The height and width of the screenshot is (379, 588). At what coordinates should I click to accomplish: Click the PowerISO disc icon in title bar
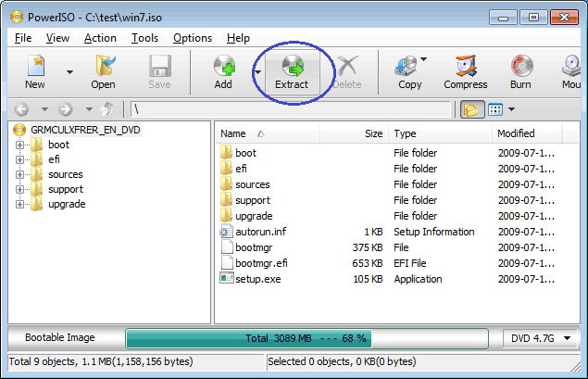(17, 18)
